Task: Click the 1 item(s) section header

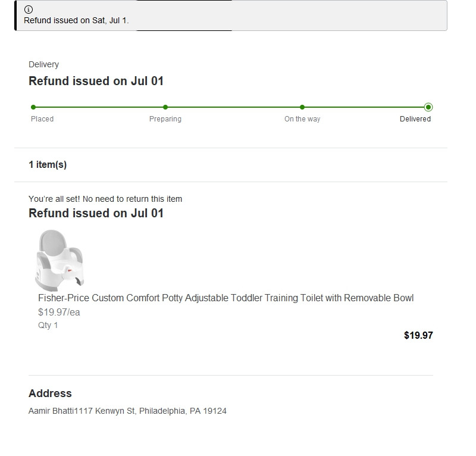Action: (x=48, y=165)
